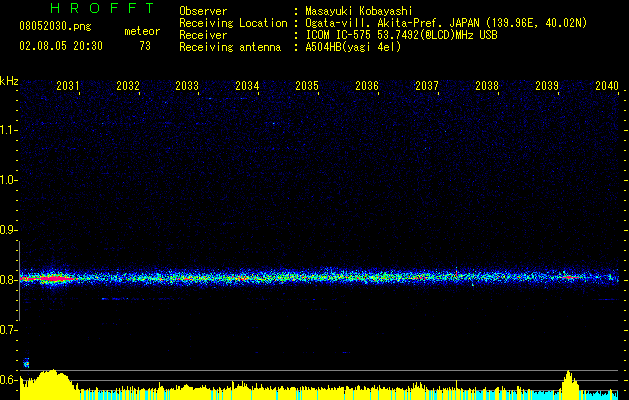Click the 2035 time axis marker
629x400 pixels.
(x=307, y=85)
